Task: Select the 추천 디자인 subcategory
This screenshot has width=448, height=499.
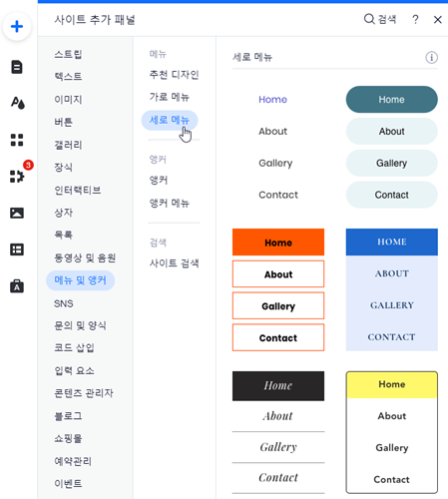Action: [x=174, y=75]
